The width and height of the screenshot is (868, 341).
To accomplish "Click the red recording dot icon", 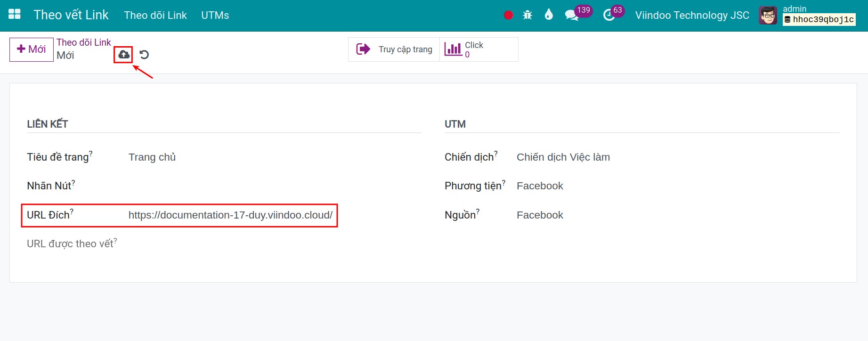I will [x=508, y=15].
